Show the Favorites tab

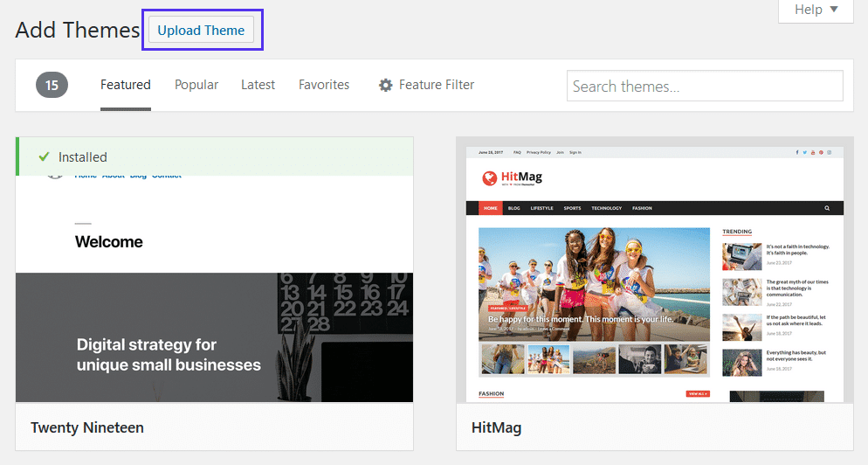324,85
